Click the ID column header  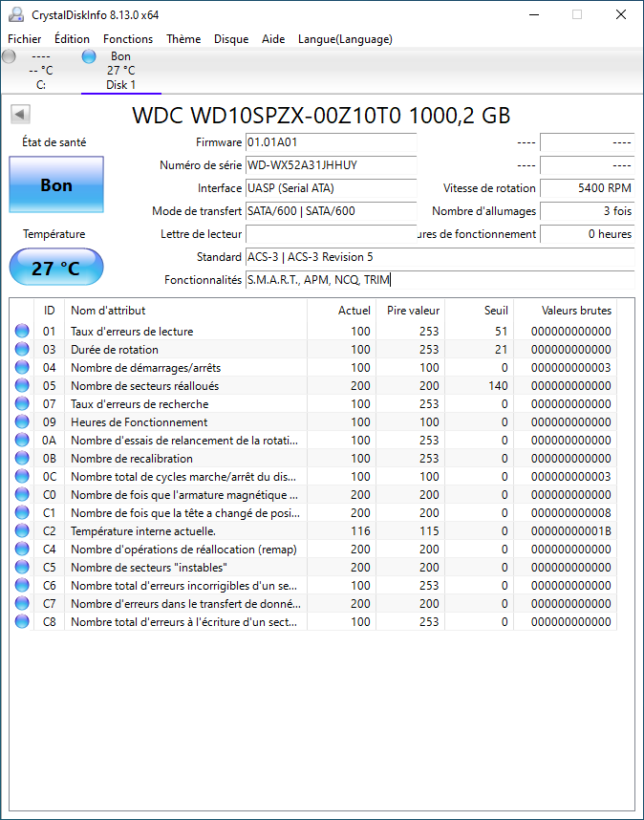pos(49,311)
